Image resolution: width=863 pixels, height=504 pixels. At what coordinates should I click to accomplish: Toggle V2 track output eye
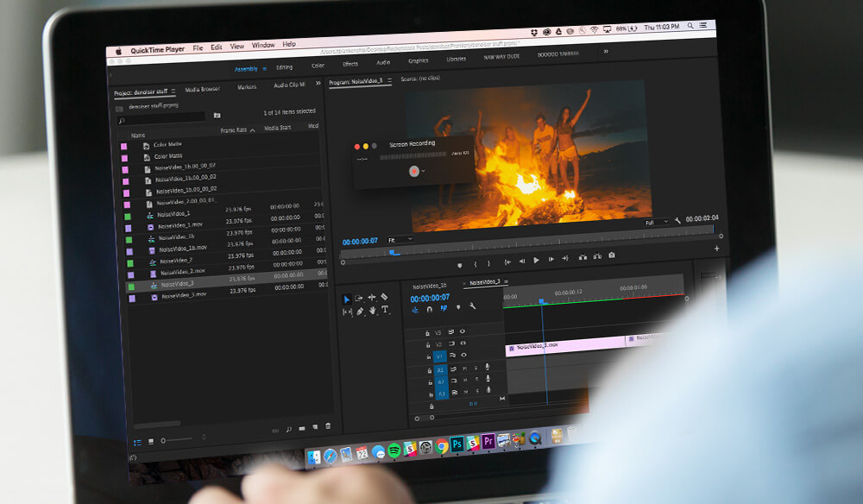pyautogui.click(x=463, y=343)
